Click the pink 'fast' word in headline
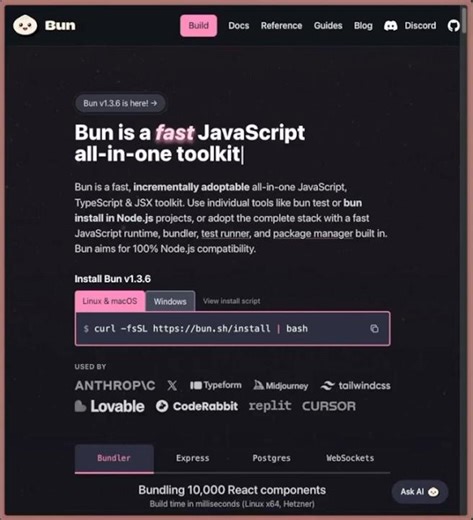The width and height of the screenshot is (473, 520). click(175, 133)
